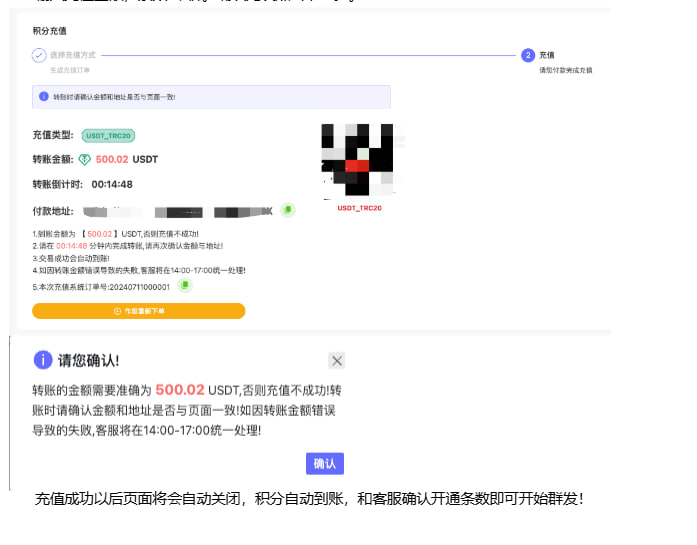Click the 积分充值 heading
The image size is (697, 545).
[49, 31]
